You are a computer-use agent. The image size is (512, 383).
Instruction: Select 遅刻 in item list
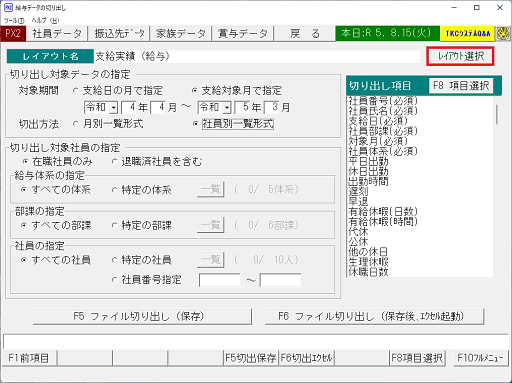click(358, 191)
